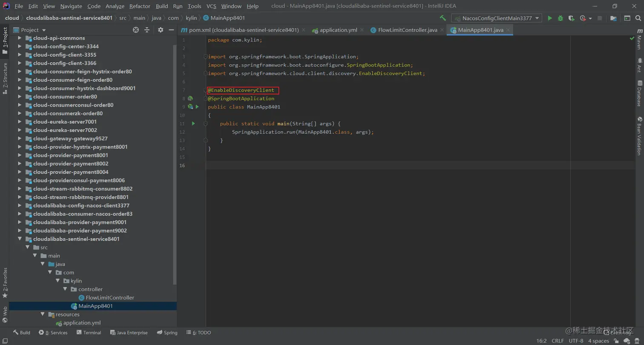
Task: Run with Coverage using the shield icon
Action: 571,18
